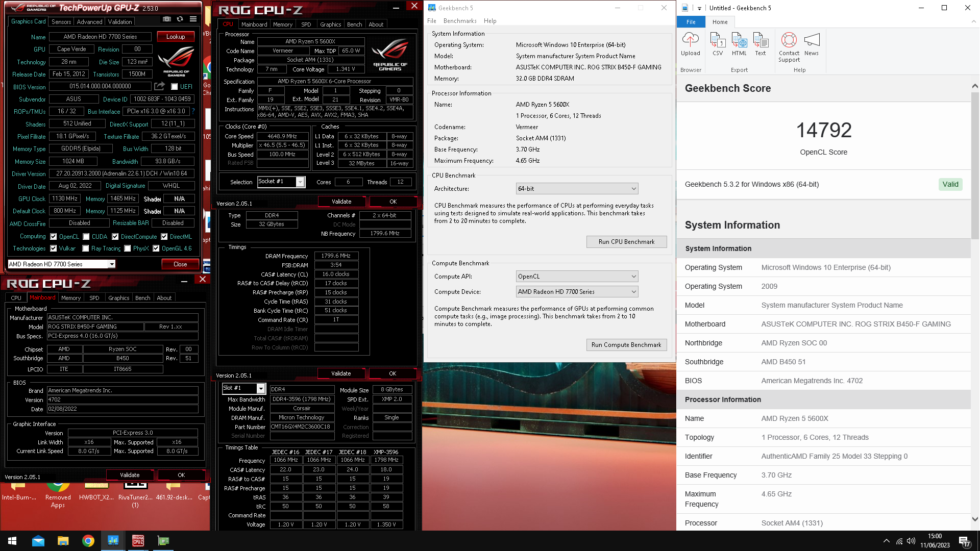Click the Valid badge in Geekbench results

click(950, 184)
